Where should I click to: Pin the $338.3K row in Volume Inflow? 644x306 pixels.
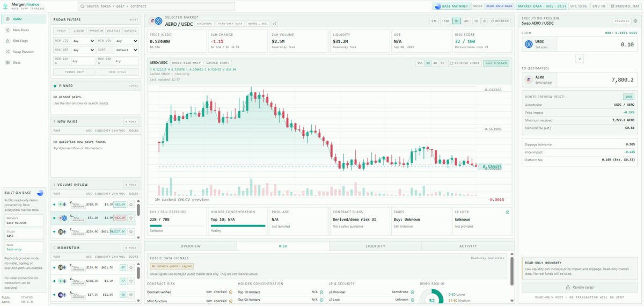click(x=130, y=204)
